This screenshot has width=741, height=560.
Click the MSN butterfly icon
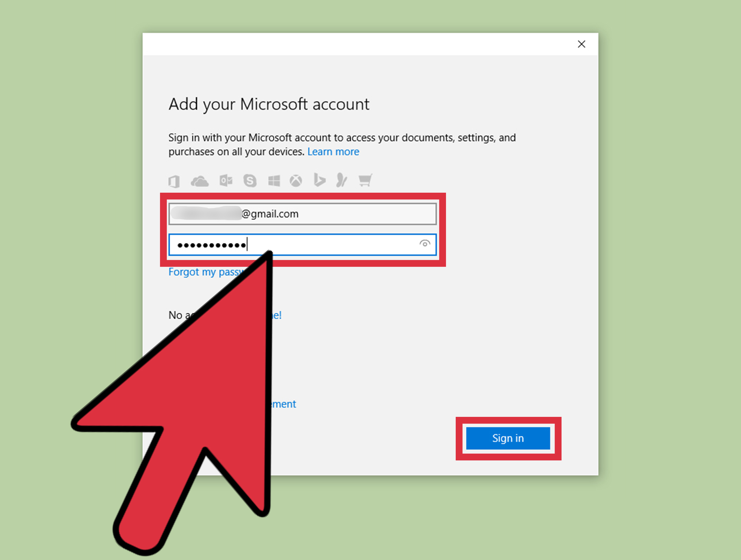[342, 180]
